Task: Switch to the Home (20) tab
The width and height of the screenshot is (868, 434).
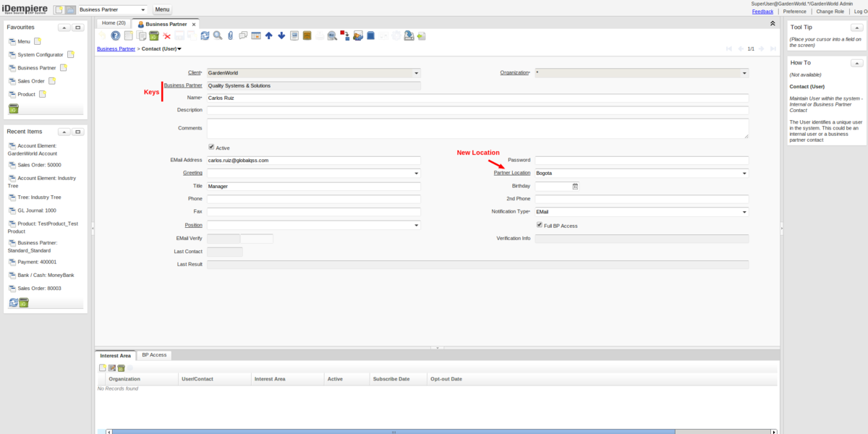Action: [x=114, y=23]
